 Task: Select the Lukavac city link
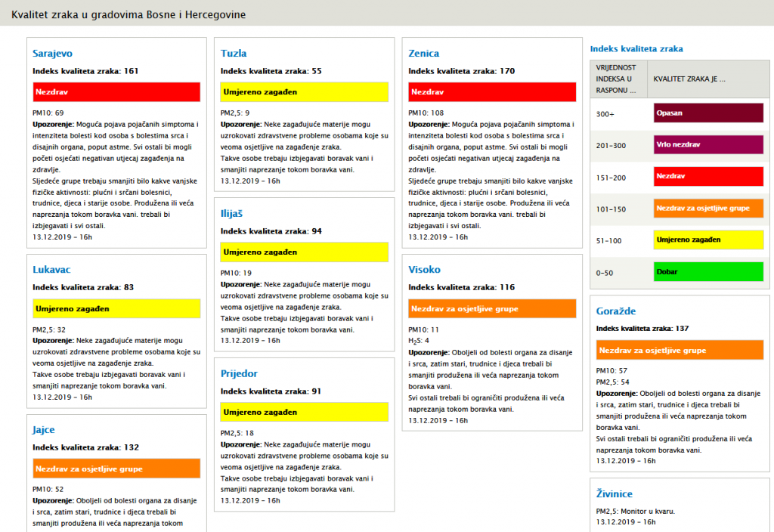[x=52, y=270]
